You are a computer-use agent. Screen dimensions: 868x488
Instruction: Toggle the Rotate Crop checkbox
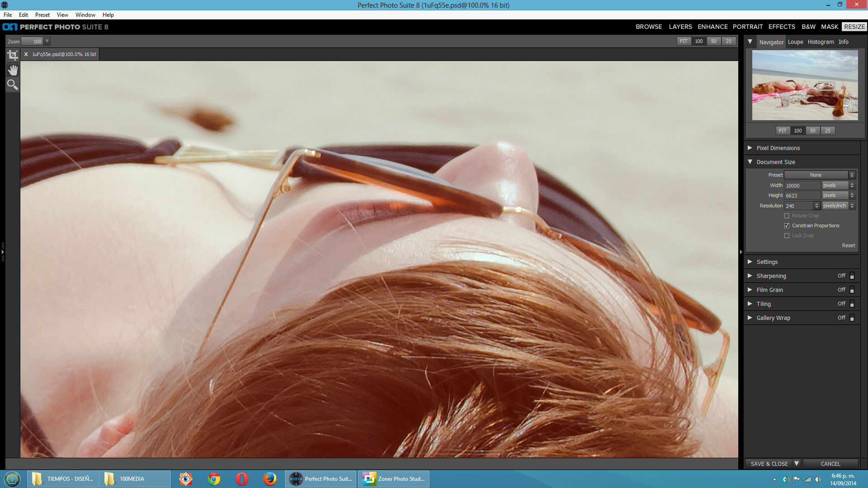click(x=787, y=216)
